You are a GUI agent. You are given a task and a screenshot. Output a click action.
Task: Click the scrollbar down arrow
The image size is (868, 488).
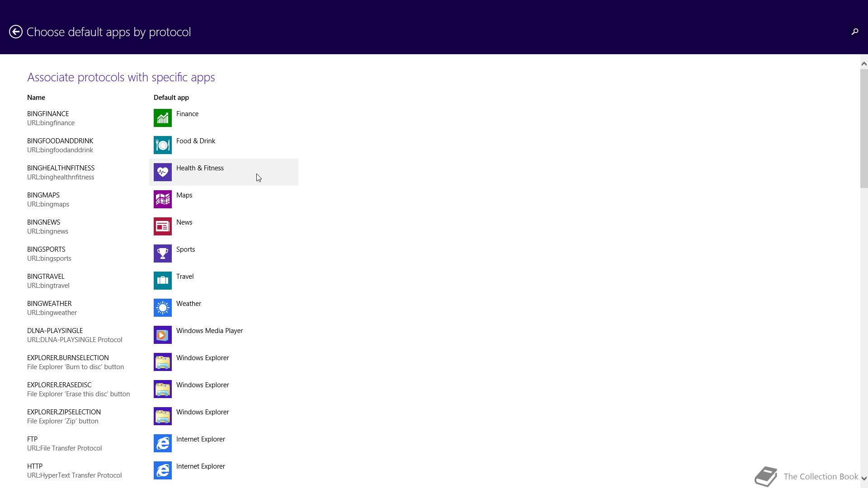(864, 479)
